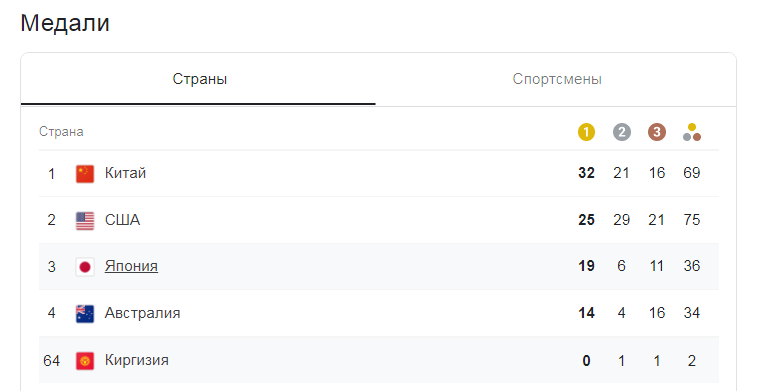This screenshot has height=391, width=757.
Task: Click the bronze medal column icon
Action: [657, 132]
